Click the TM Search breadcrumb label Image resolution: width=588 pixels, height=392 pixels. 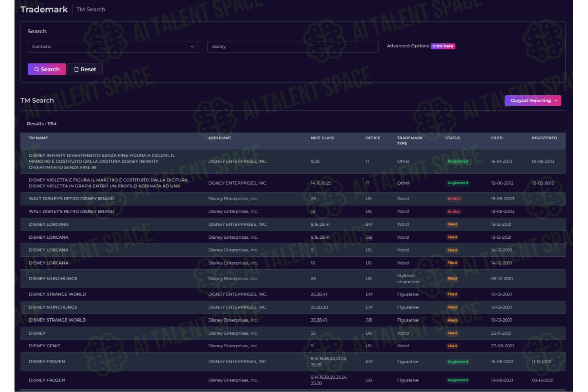91,9
